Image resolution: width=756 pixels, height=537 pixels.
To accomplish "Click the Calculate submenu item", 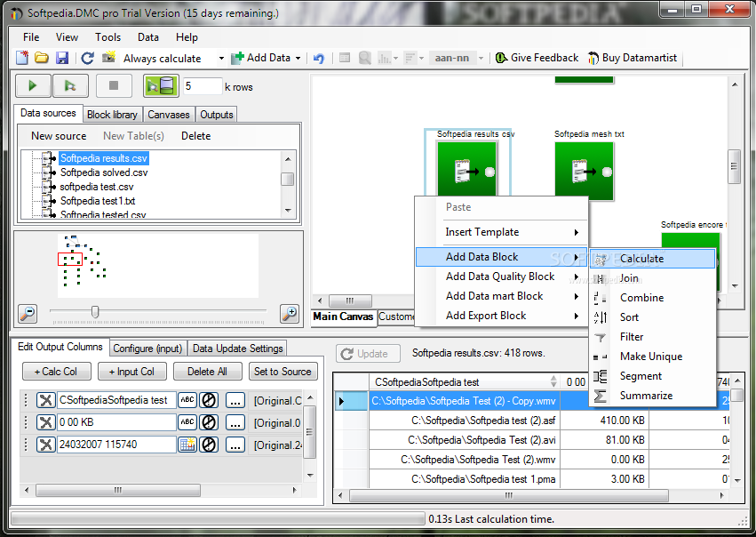I will click(x=652, y=259).
